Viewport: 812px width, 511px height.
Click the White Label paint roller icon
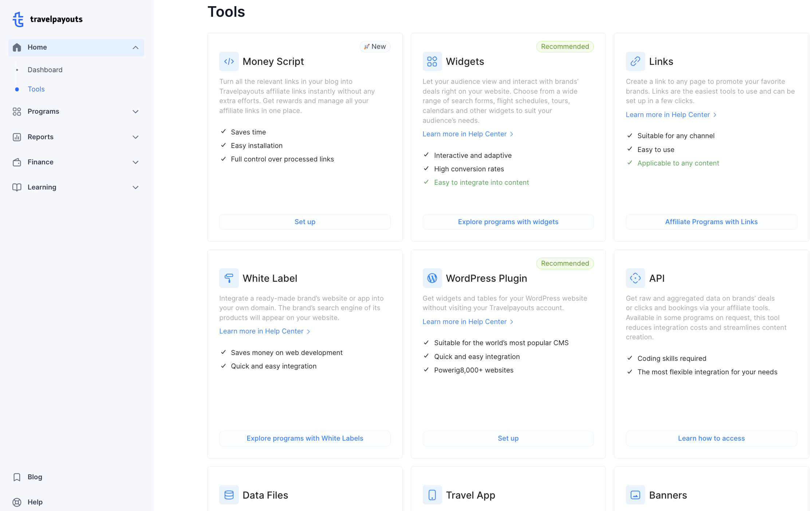[229, 278]
